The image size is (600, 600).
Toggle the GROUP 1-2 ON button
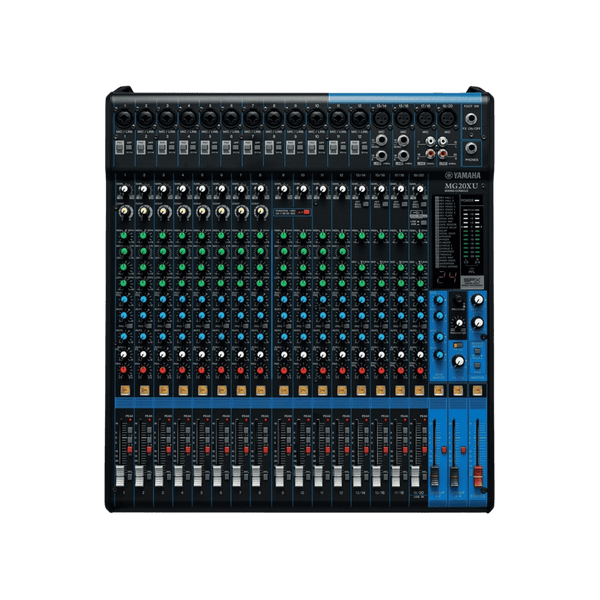pos(439,390)
